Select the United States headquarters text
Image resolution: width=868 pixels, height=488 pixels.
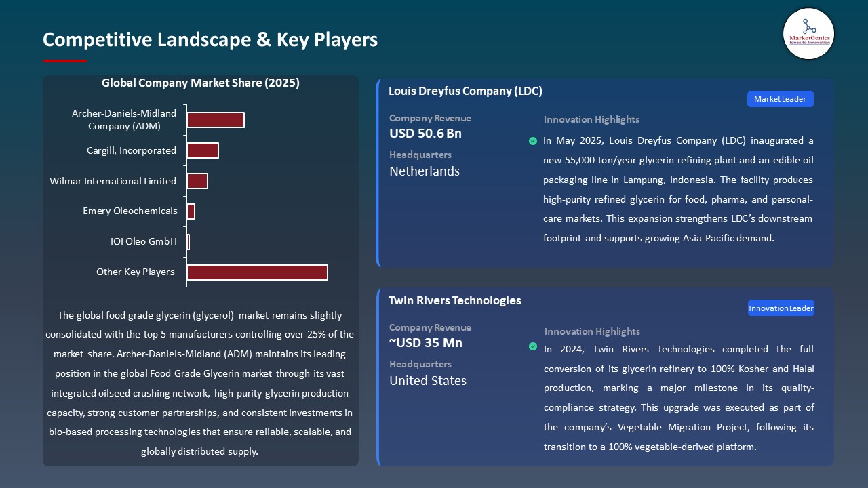coord(428,381)
